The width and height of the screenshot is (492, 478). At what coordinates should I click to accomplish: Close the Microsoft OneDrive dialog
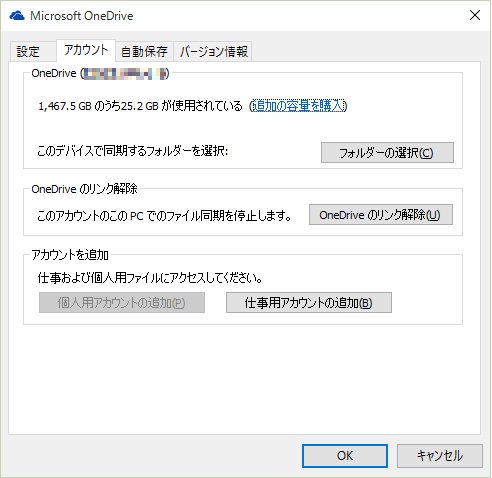pos(475,15)
